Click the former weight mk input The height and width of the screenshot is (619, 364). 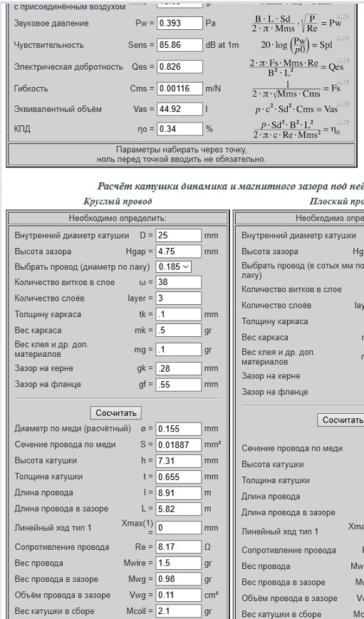[x=179, y=330]
